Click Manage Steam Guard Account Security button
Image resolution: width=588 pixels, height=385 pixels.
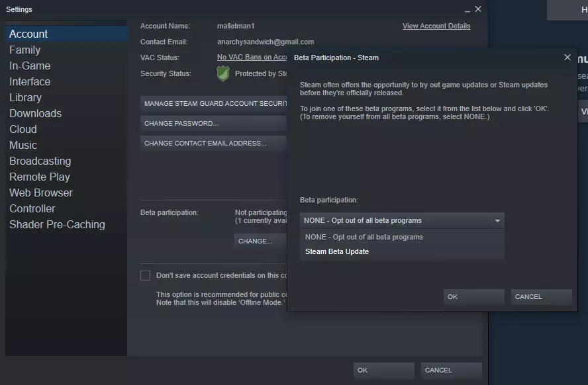point(213,103)
